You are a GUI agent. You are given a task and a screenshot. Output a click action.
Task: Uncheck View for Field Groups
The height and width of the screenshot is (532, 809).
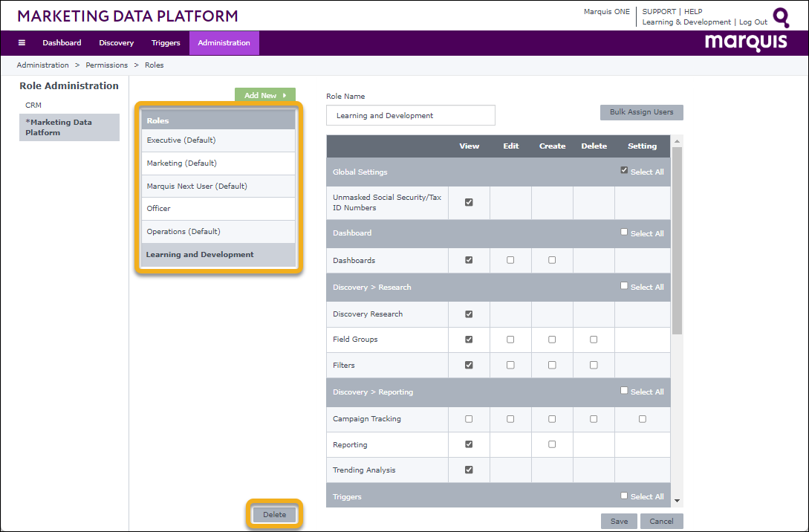pos(469,340)
